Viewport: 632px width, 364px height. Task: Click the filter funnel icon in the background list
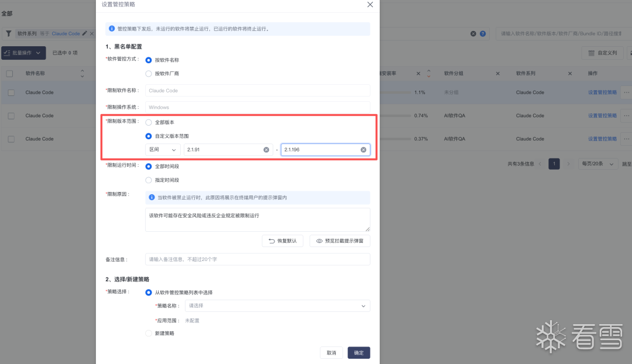click(8, 33)
